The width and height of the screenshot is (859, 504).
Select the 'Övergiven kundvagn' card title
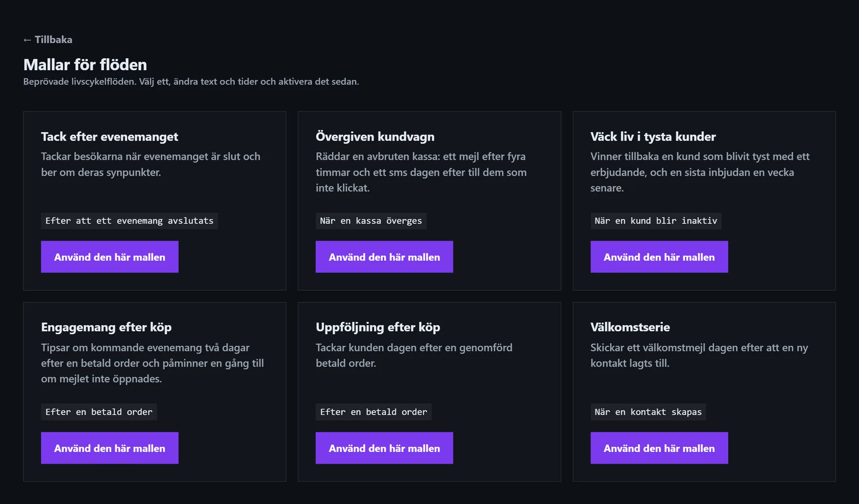pyautogui.click(x=375, y=137)
